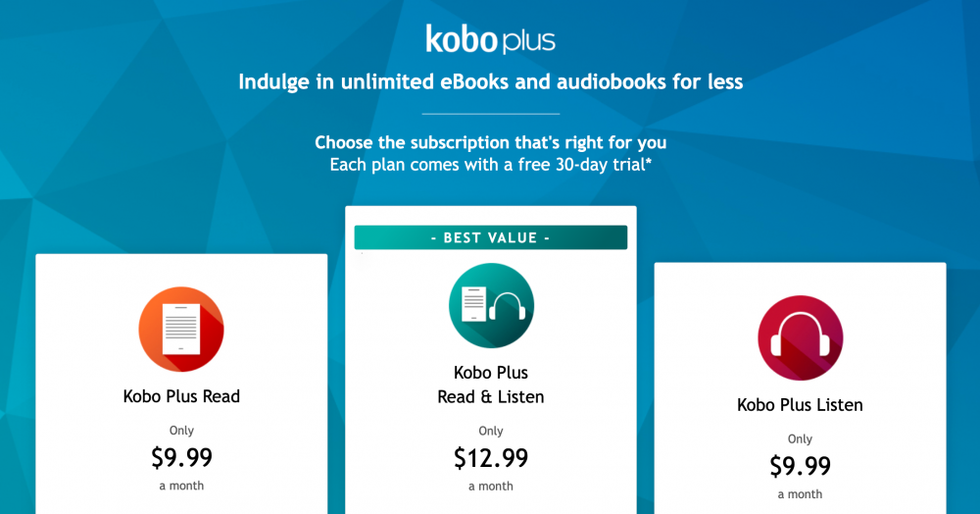Choose the Kobo Plus Read & Listen title
The width and height of the screenshot is (980, 514).
tap(491, 385)
